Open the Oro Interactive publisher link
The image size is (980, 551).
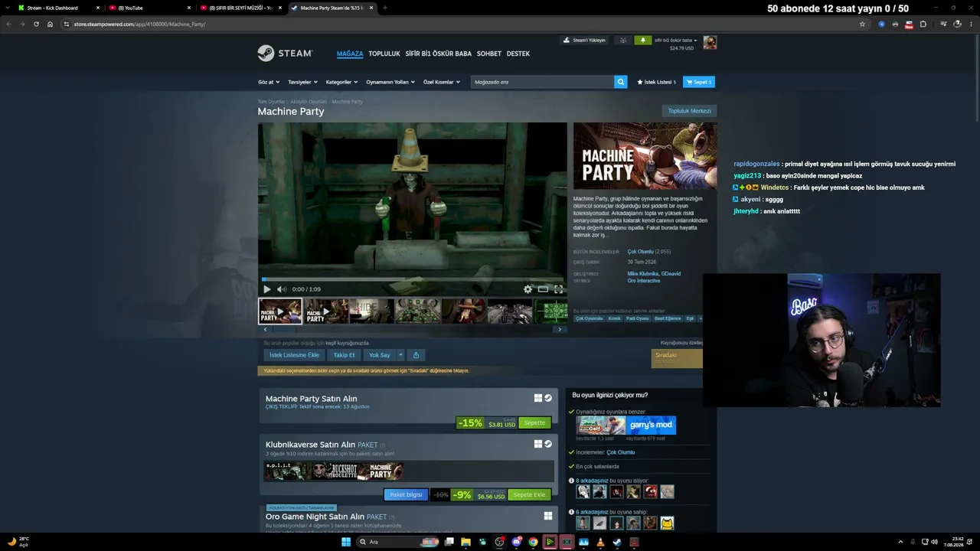[644, 281]
